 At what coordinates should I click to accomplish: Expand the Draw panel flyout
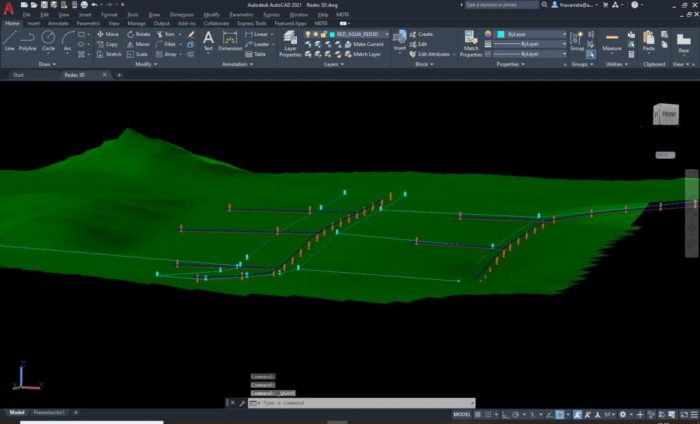pos(45,64)
